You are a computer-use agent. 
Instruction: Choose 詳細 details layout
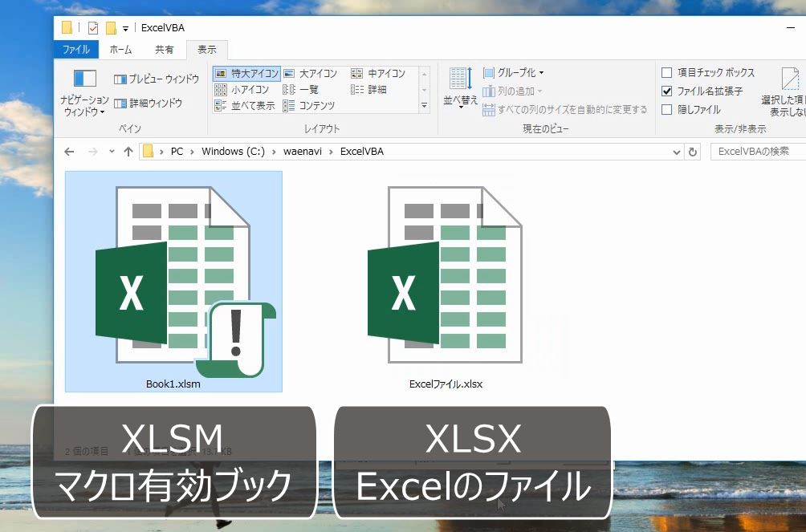coord(368,89)
